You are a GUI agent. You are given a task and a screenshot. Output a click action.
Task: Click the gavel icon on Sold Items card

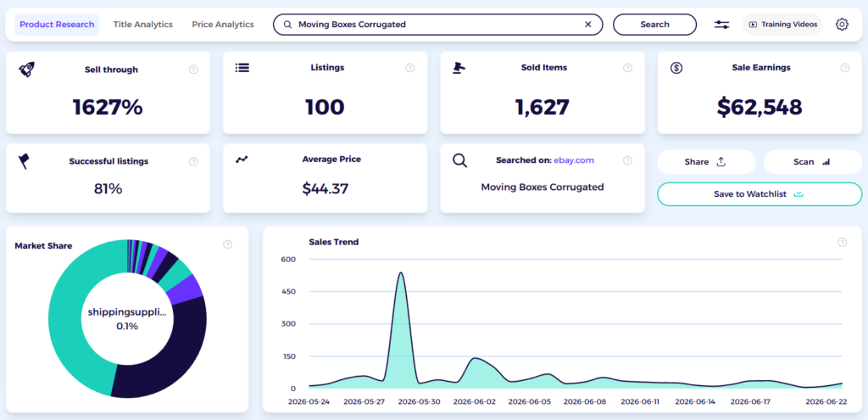pos(459,68)
